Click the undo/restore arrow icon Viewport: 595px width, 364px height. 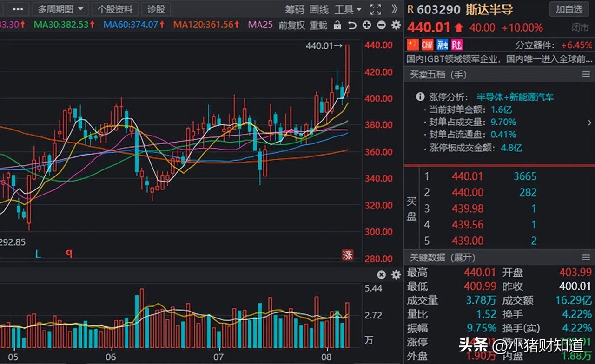[x=352, y=26]
